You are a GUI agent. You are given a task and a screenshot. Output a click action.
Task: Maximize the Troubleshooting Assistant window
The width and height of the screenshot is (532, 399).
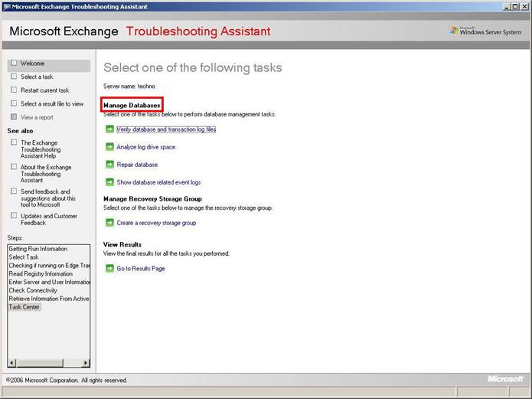[x=515, y=6]
